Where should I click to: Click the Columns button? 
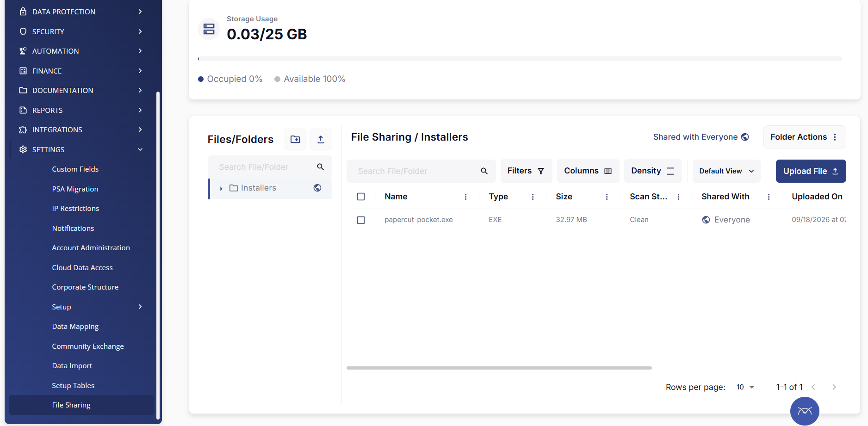point(589,171)
